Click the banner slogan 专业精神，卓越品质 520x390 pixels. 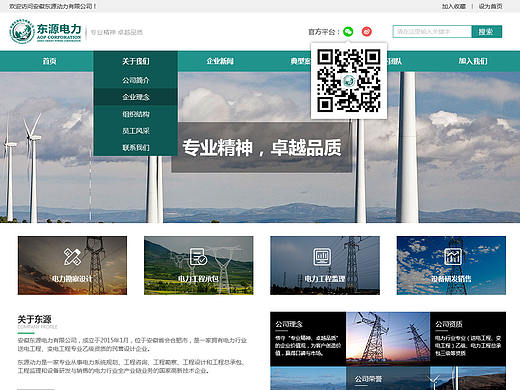(x=262, y=147)
